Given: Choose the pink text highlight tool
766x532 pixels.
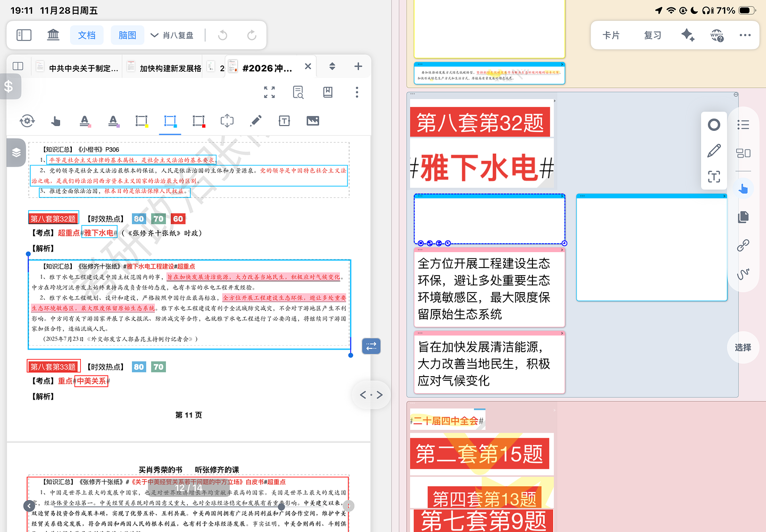Looking at the screenshot, I should pyautogui.click(x=85, y=121).
